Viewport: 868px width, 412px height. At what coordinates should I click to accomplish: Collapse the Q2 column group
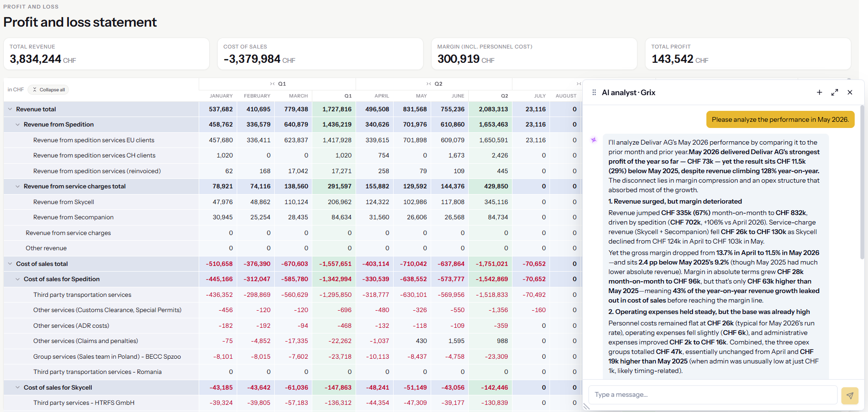coord(429,84)
